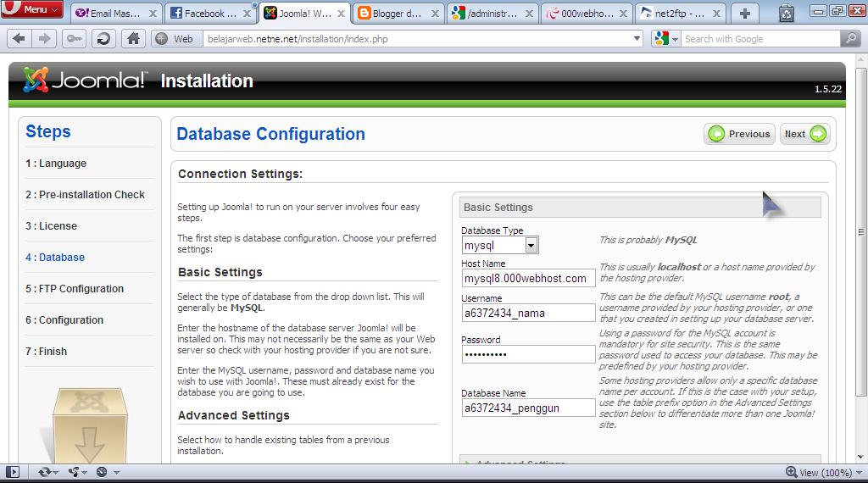Click the Search with Google field
The width and height of the screenshot is (868, 483).
[x=761, y=39]
